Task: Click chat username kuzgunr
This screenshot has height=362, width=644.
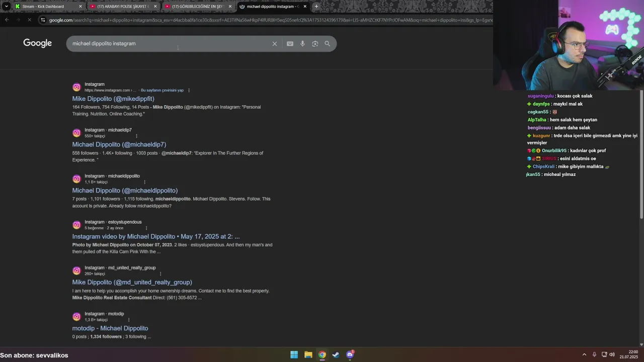Action: coord(541,136)
